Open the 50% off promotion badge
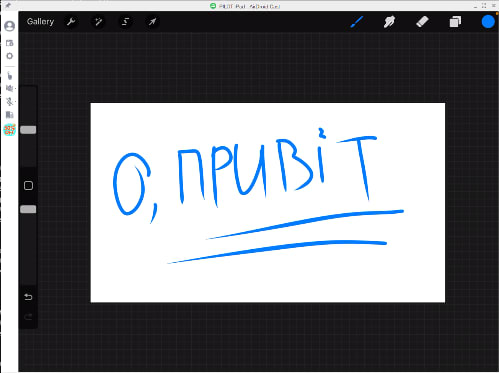The width and height of the screenshot is (499, 373). [x=10, y=130]
